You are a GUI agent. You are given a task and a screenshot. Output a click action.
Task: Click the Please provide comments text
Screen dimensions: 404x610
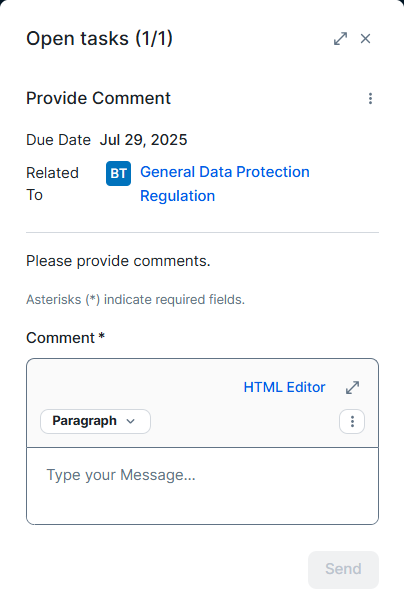click(x=118, y=261)
